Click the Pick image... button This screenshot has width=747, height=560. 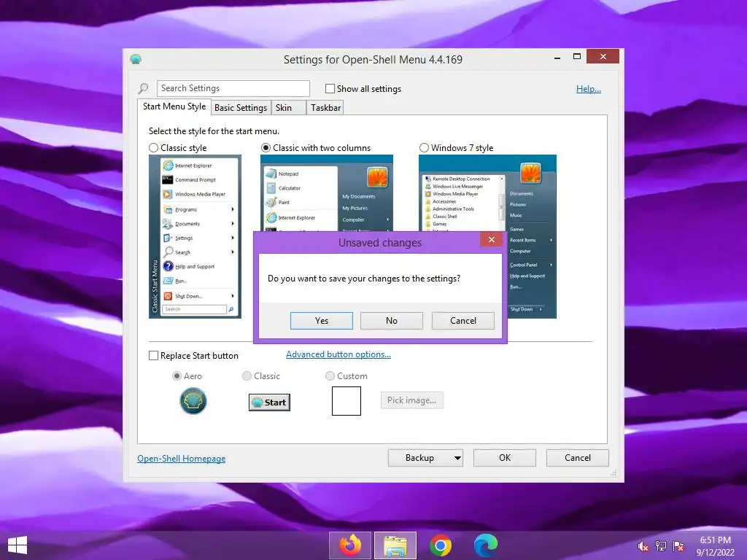[411, 400]
